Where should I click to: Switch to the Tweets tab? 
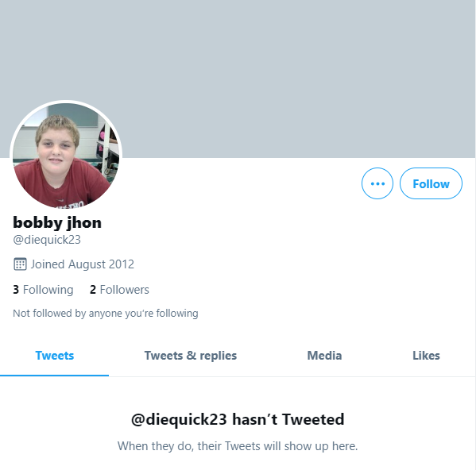(54, 356)
